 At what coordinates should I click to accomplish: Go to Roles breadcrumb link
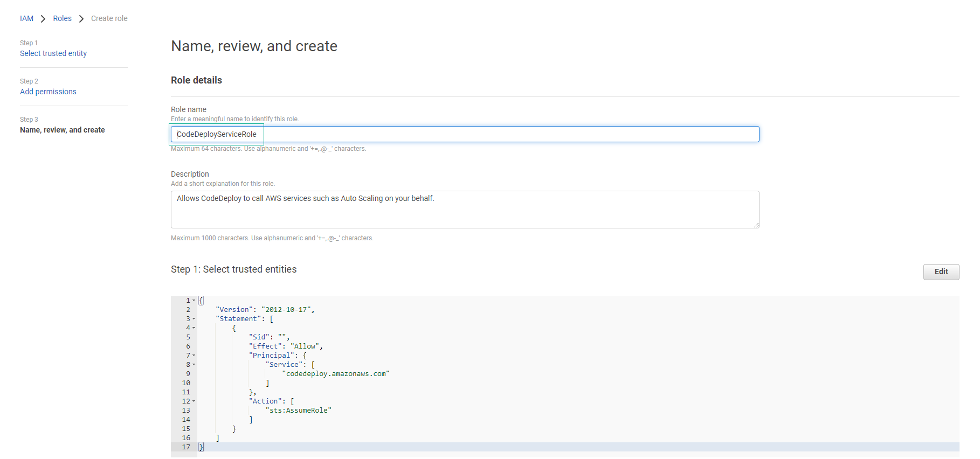(x=62, y=18)
